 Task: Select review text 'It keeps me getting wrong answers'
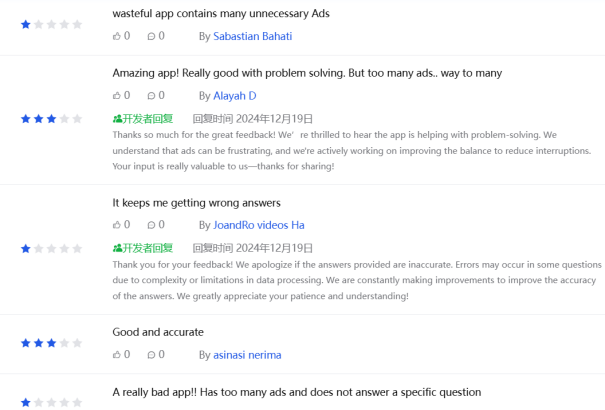point(196,203)
